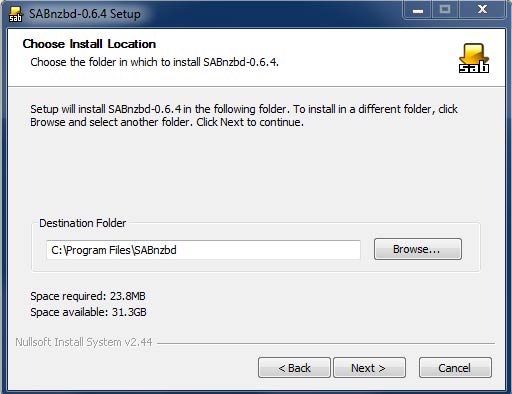The height and width of the screenshot is (394, 512).
Task: Click the disabled maximize button
Action: point(445,10)
